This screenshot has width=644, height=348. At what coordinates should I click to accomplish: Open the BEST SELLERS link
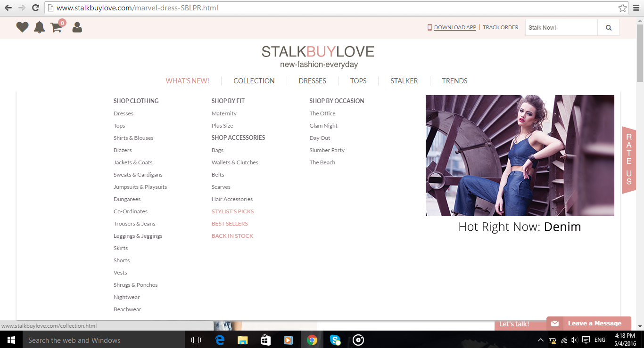click(230, 224)
